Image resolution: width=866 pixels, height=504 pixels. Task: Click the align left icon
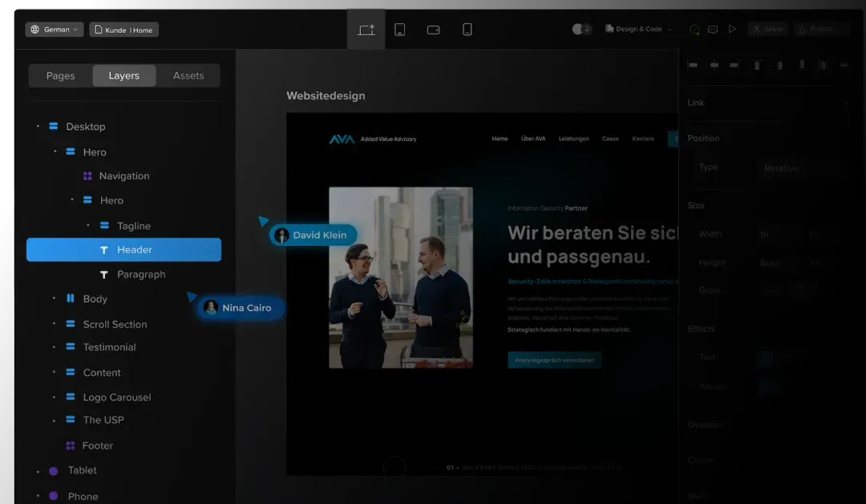tap(693, 65)
